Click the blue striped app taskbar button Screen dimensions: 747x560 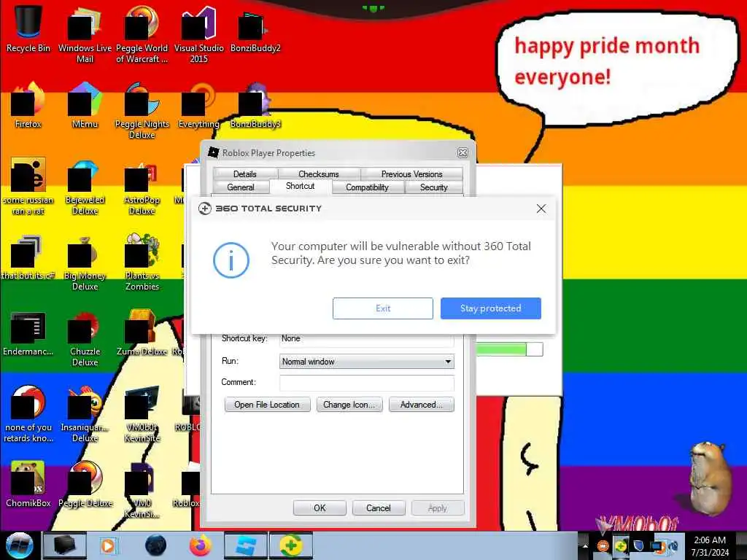tap(245, 545)
